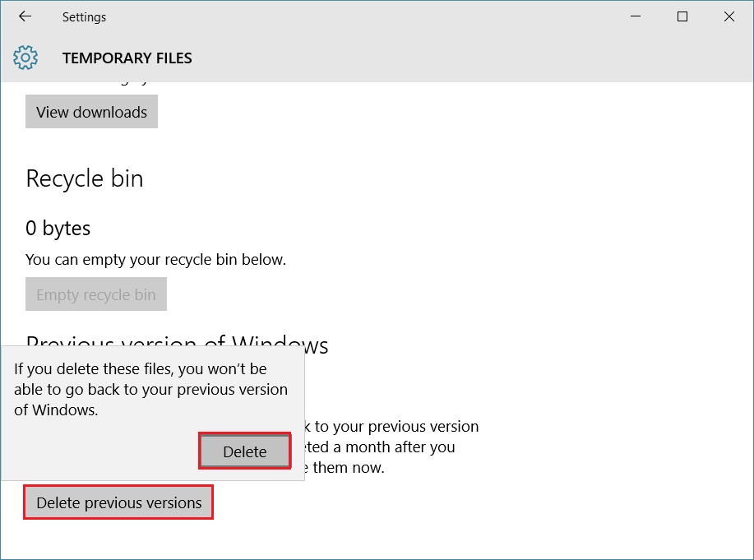Click the Settings gear icon
This screenshot has width=754, height=560.
coord(25,58)
